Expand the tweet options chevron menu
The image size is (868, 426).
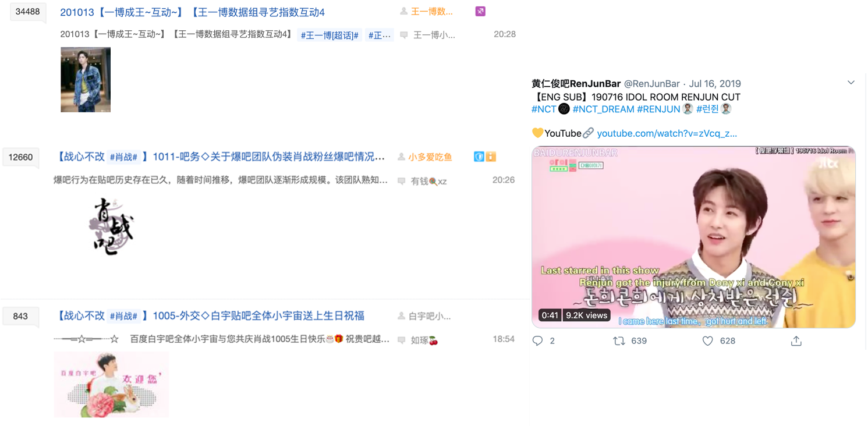tap(851, 83)
